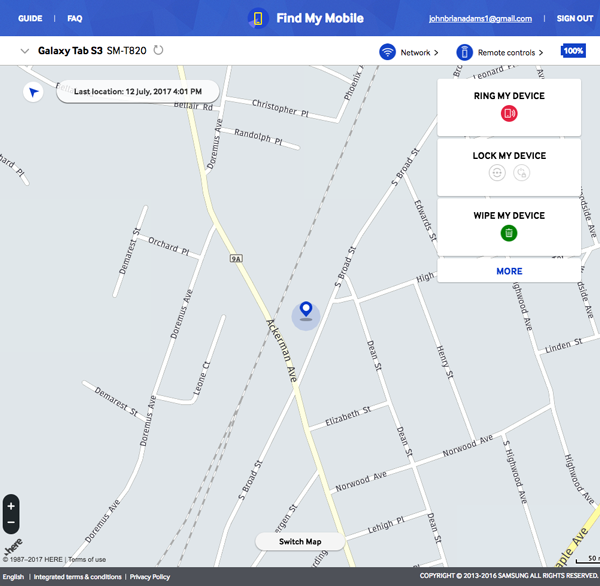
Task: Ring the device with the red icon
Action: coord(509,114)
